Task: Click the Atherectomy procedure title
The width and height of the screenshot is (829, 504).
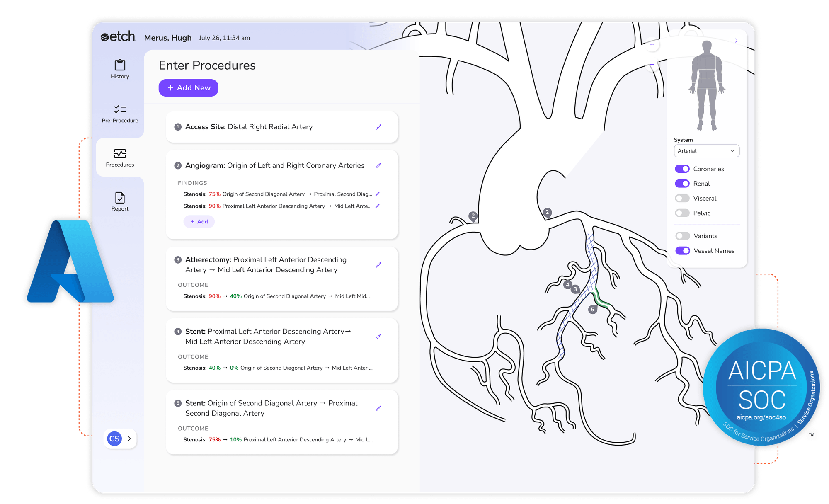Action: tap(266, 265)
